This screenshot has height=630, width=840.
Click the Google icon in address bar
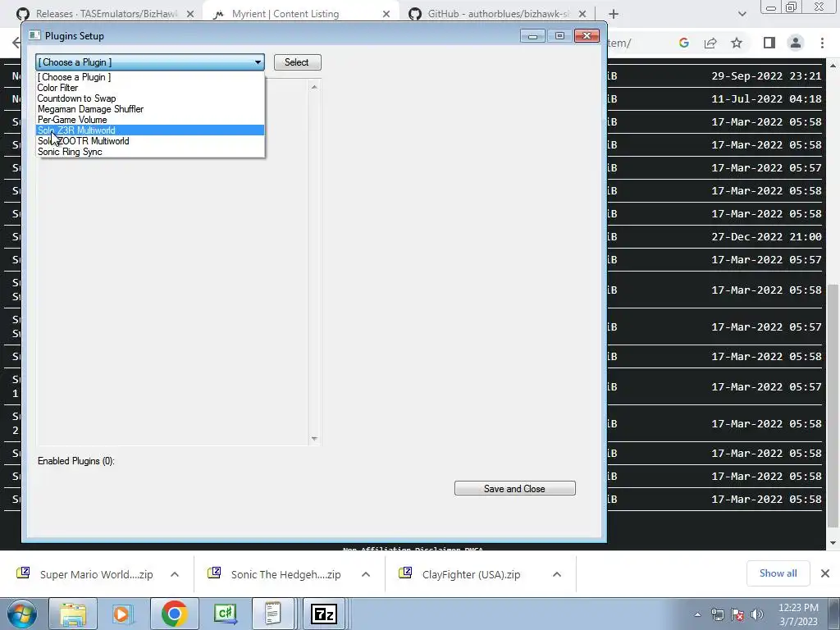click(683, 43)
